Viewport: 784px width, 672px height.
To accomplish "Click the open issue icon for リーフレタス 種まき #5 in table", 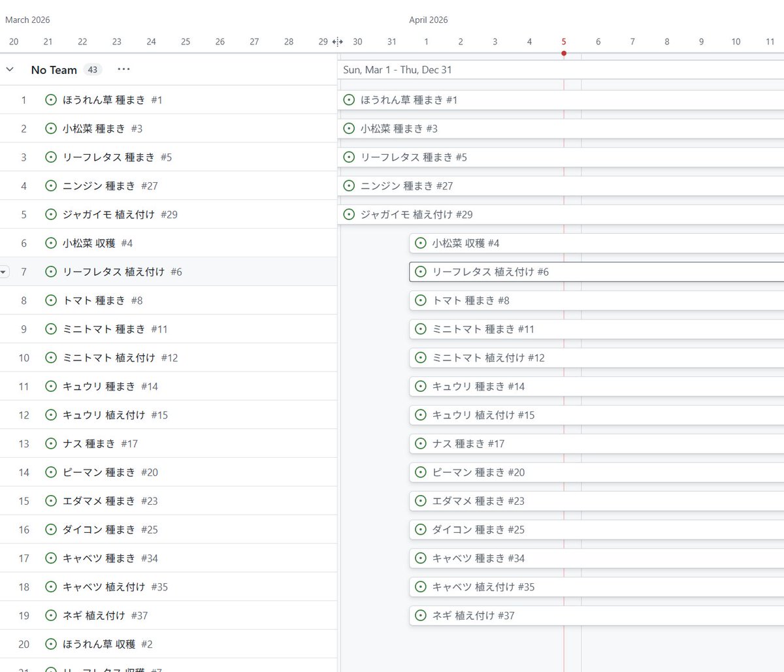I will [51, 157].
